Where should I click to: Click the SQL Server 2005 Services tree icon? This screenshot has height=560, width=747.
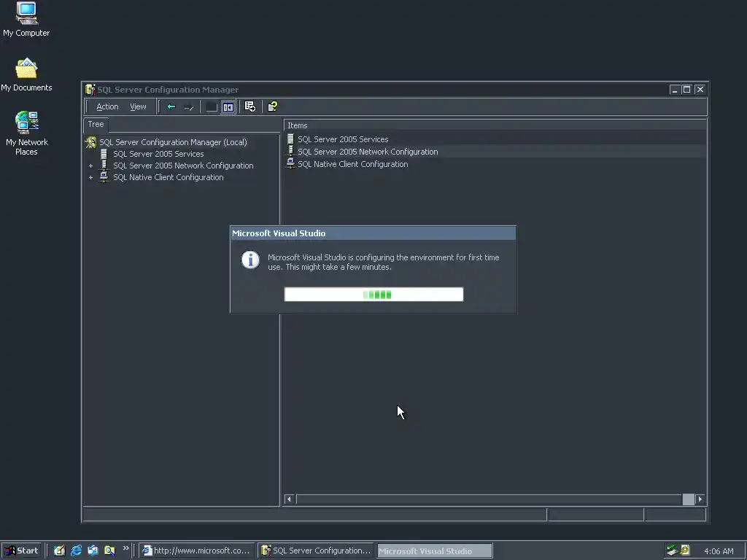(104, 154)
